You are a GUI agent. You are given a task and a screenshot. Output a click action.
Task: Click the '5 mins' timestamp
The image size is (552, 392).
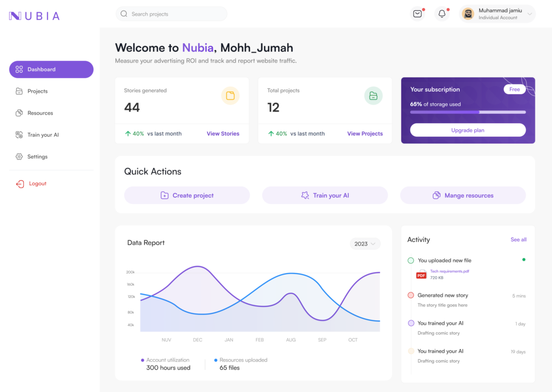(519, 296)
